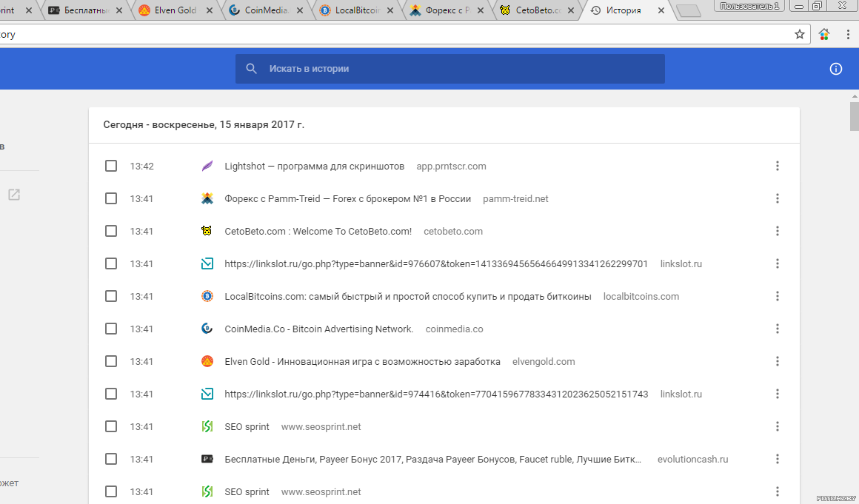Click the vertical scrollbar thumb of the history page
The height and width of the screenshot is (504, 859).
[854, 115]
